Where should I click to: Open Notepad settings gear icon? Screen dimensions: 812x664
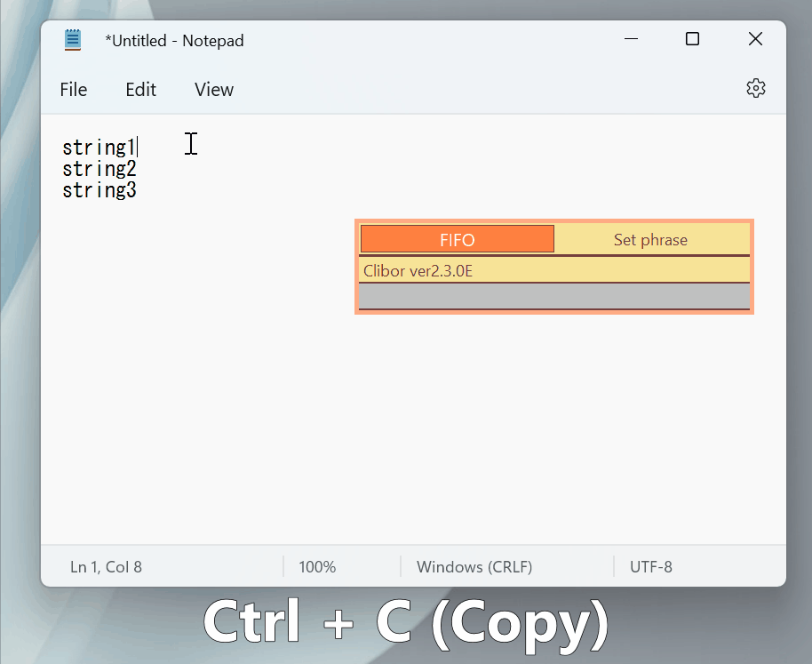click(x=755, y=89)
